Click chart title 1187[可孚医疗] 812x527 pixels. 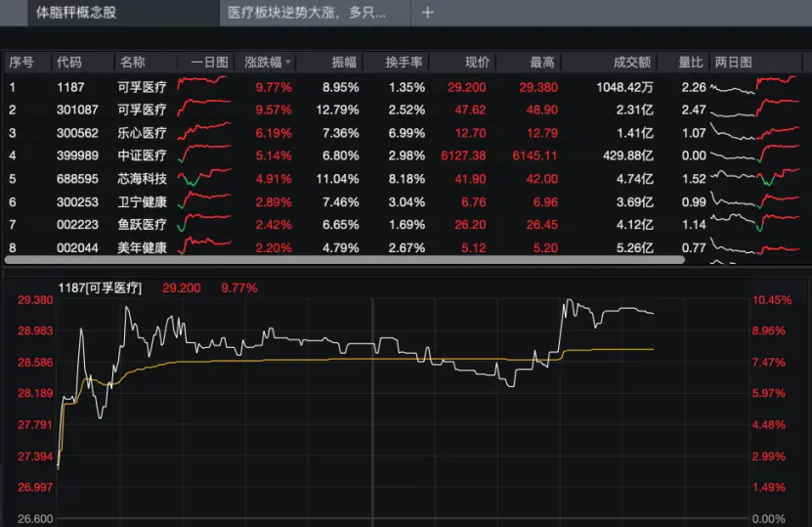[100, 288]
